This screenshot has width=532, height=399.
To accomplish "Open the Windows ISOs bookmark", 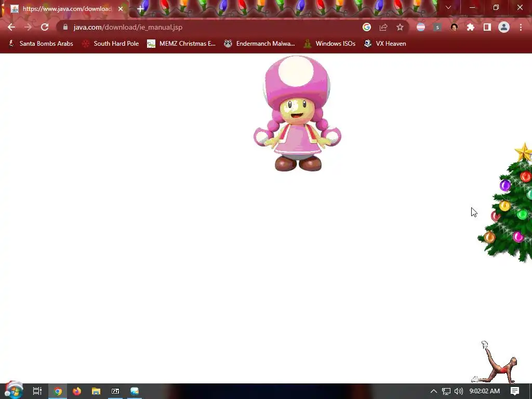I will (x=329, y=44).
